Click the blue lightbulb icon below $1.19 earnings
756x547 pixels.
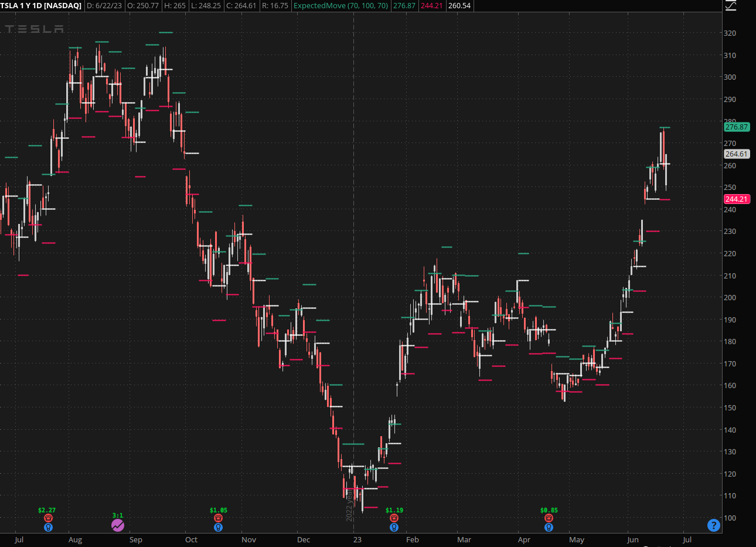click(x=394, y=527)
